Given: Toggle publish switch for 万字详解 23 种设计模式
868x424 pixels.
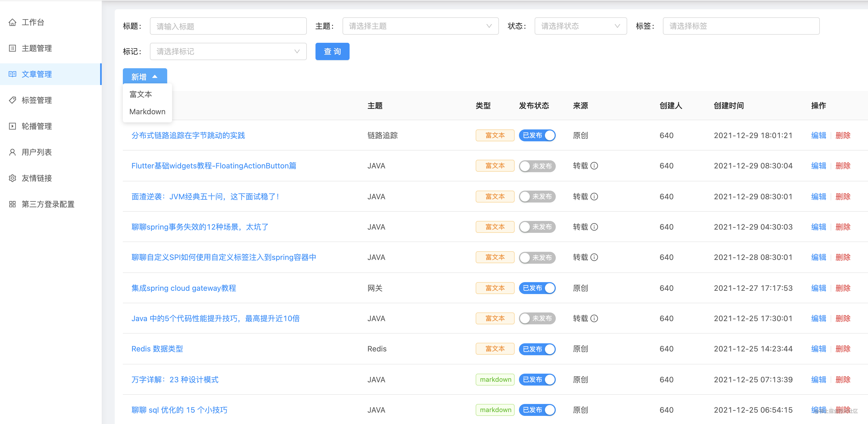Looking at the screenshot, I should click(x=537, y=380).
